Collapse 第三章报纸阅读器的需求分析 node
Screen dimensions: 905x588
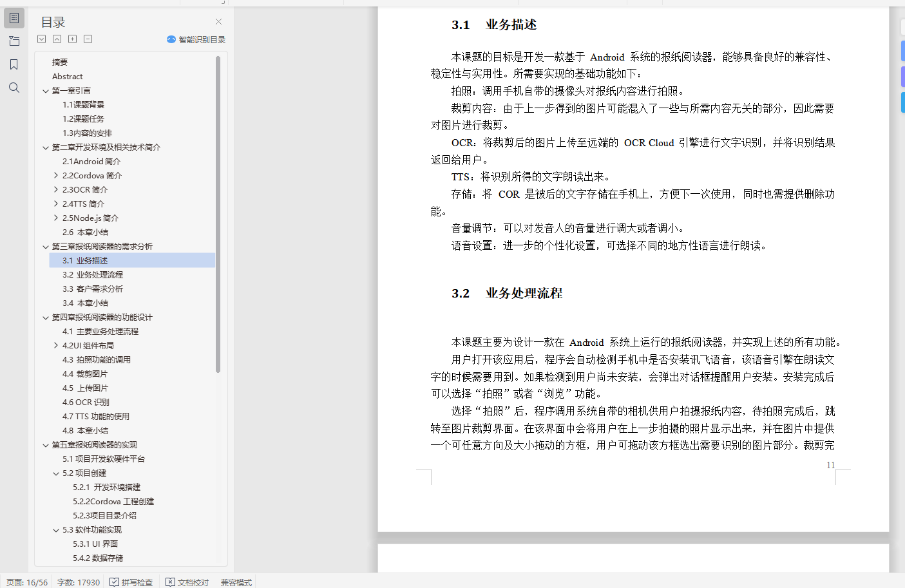click(46, 247)
